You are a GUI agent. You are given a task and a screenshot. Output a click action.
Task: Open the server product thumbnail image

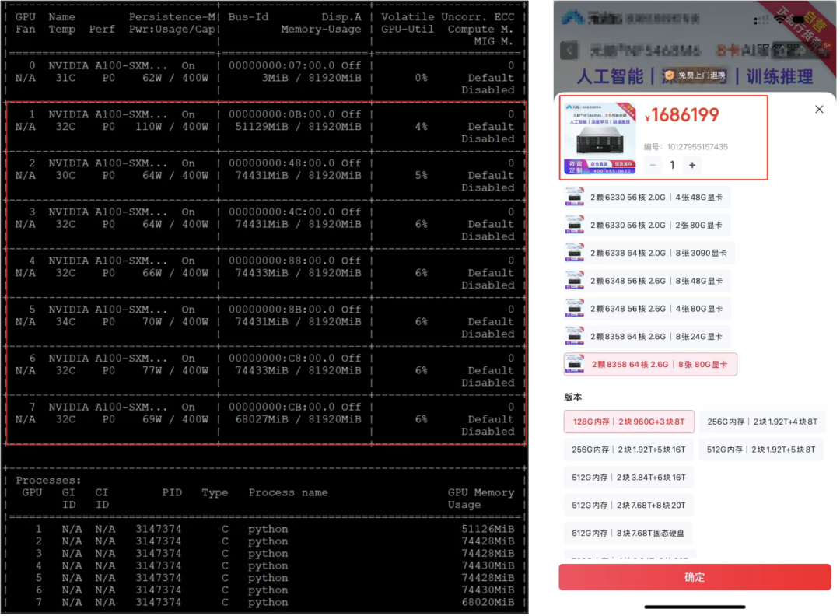600,138
